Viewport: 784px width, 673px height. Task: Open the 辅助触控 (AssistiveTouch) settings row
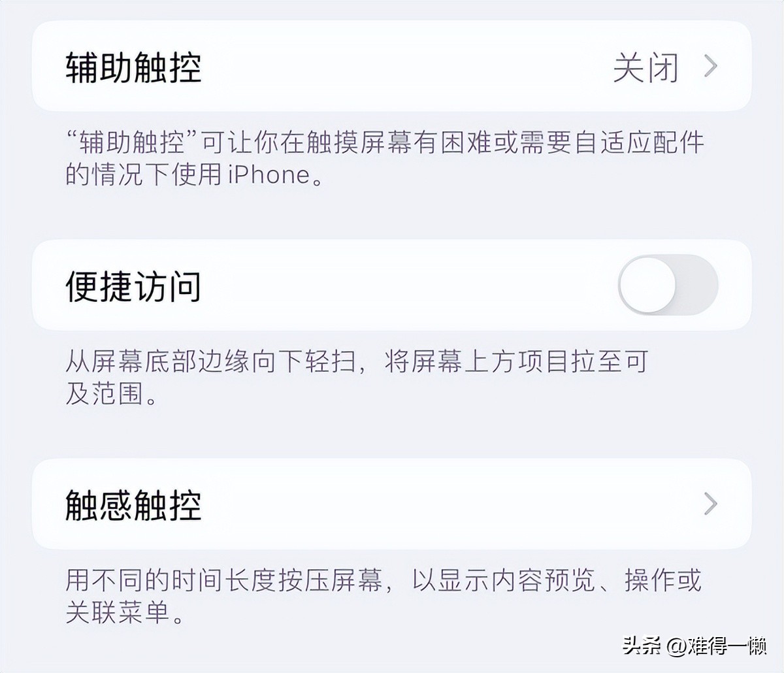tap(392, 66)
